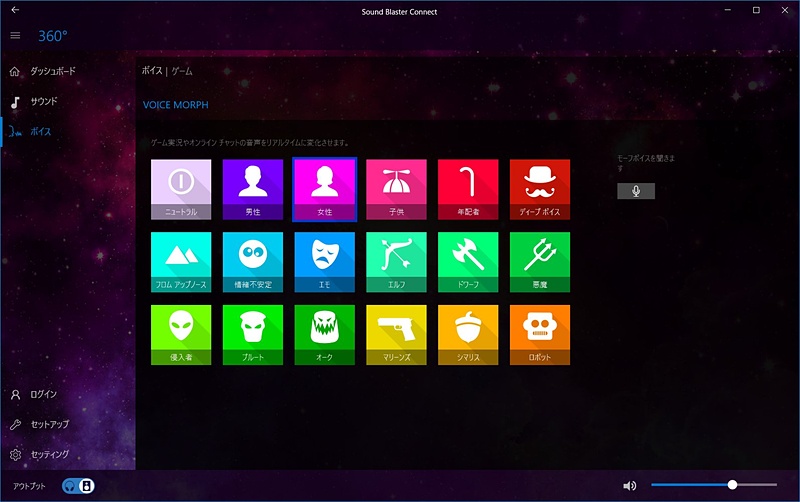Go back with the arrow icon
Screen dimensions: 800x502
pos(15,10)
